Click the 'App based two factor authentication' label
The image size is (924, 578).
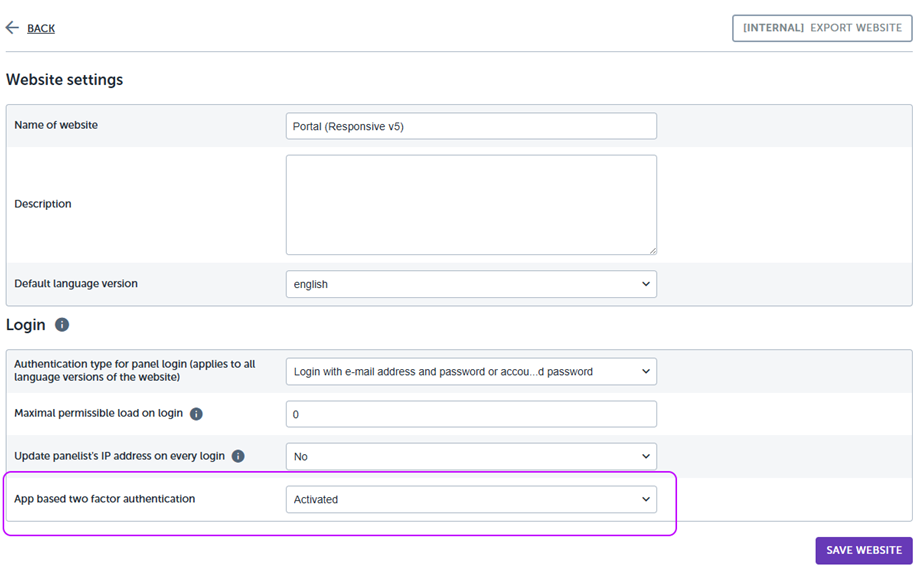tap(104, 498)
